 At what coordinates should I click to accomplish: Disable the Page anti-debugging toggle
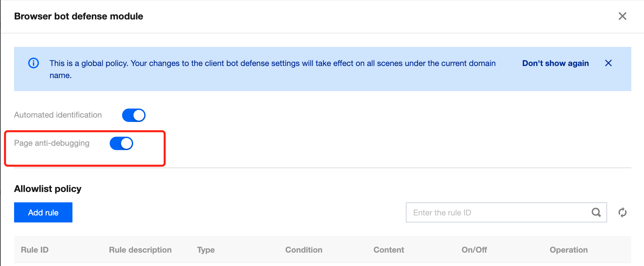[x=121, y=143]
